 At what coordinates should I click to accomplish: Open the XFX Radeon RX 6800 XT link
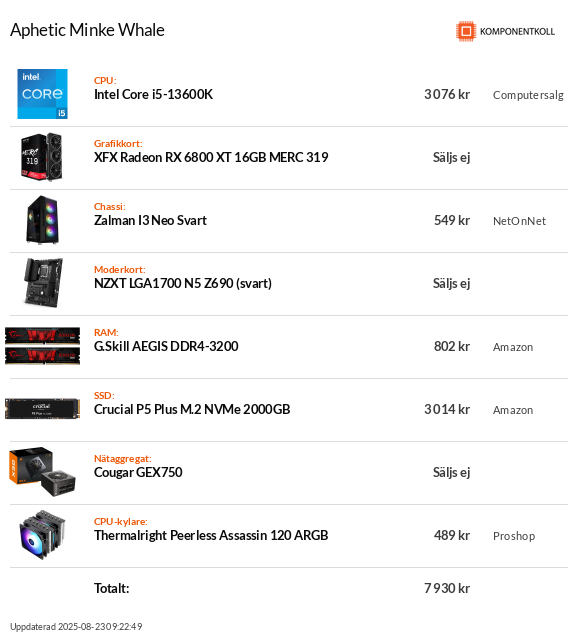pos(211,157)
